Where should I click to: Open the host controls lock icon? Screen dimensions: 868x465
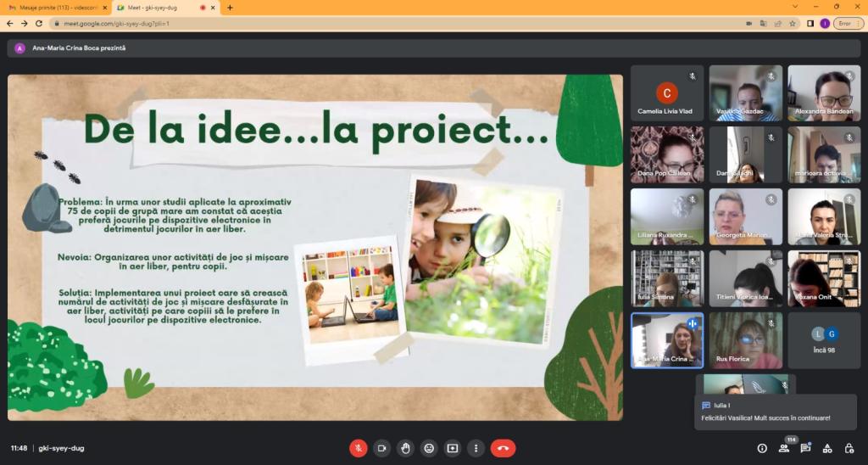click(849, 448)
